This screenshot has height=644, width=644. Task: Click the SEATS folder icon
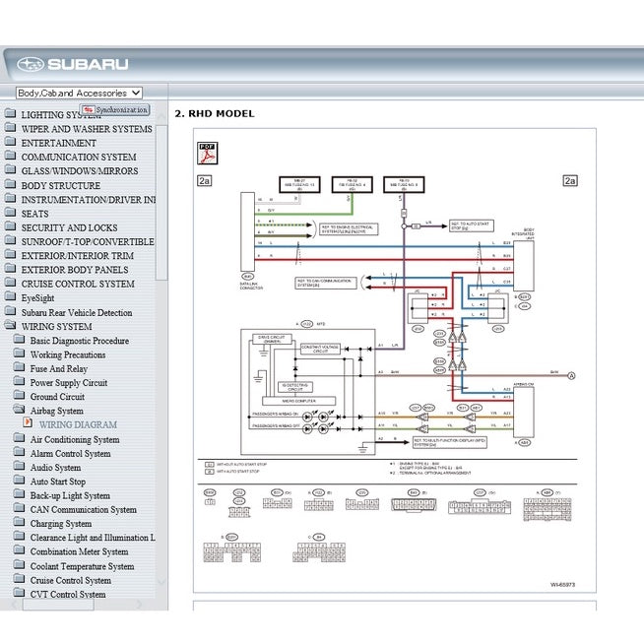click(x=10, y=213)
